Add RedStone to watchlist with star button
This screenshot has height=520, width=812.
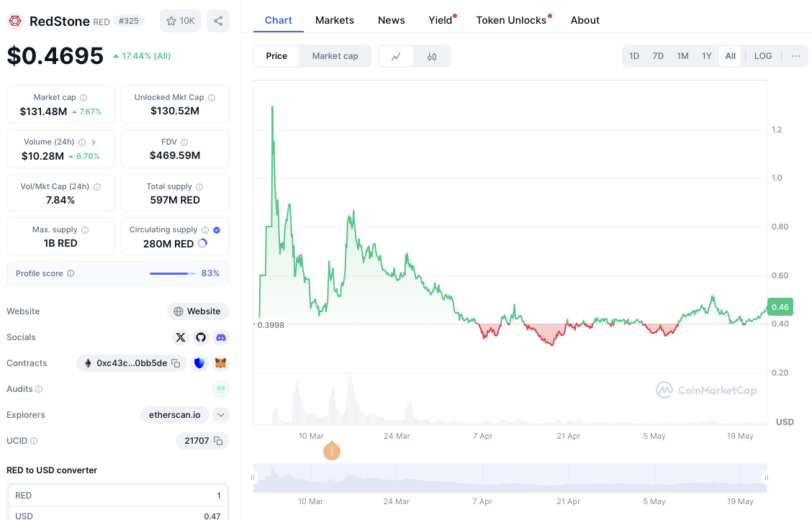pyautogui.click(x=180, y=21)
